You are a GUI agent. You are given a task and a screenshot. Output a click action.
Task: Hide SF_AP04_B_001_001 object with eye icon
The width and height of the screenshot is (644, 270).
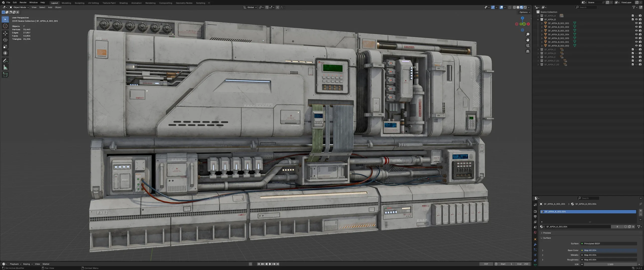[636, 23]
